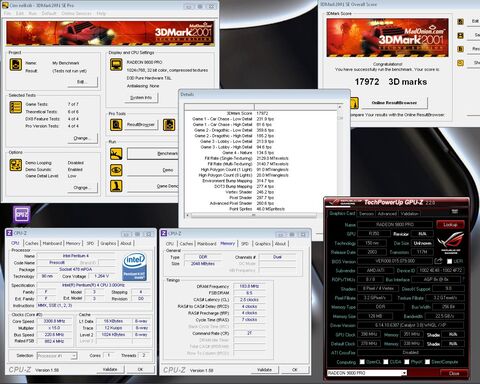Click the Project icon in 3DMark2001
This screenshot has width=480, height=384.
(x=16, y=65)
